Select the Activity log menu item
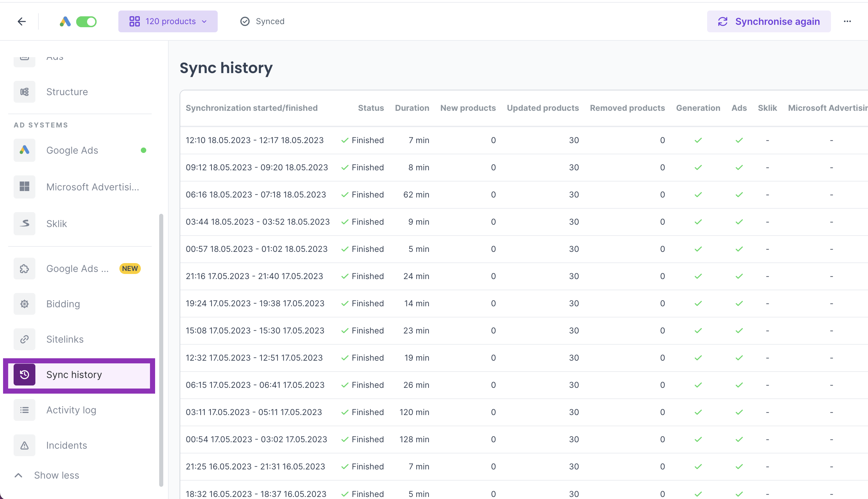This screenshot has height=499, width=868. 71,410
